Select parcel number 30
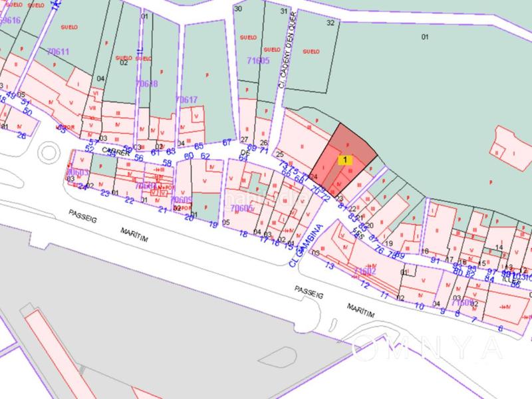The height and width of the screenshot is (399, 532). coord(237,9)
